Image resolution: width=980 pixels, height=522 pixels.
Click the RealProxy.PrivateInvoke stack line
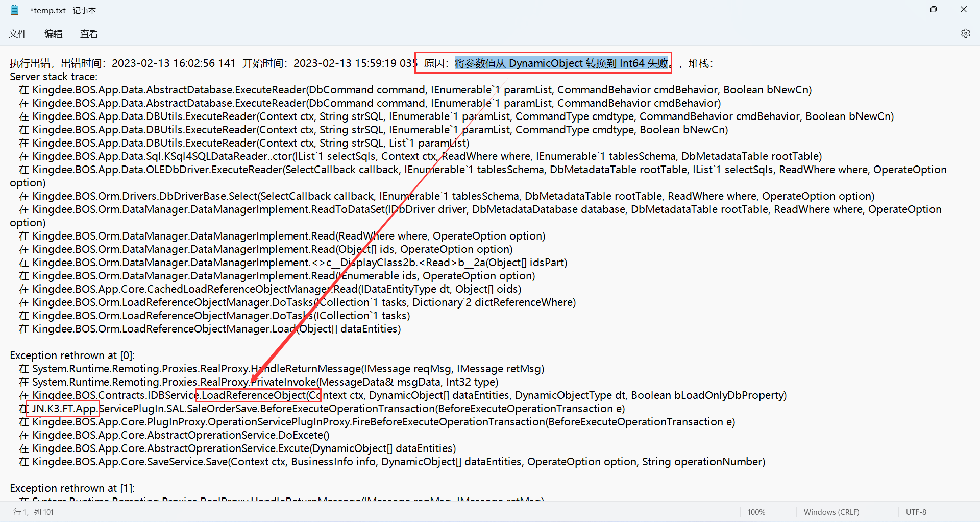click(x=259, y=382)
